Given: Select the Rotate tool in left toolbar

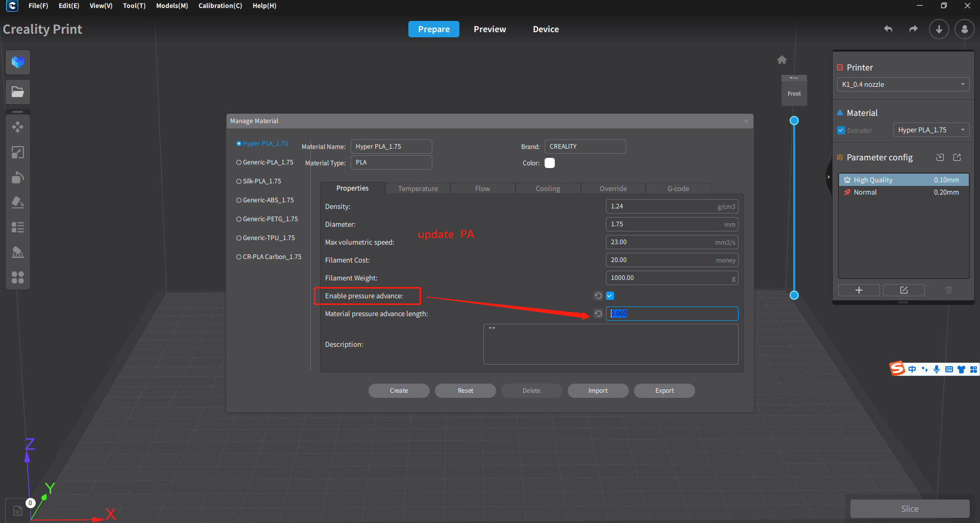Looking at the screenshot, I should pos(18,177).
